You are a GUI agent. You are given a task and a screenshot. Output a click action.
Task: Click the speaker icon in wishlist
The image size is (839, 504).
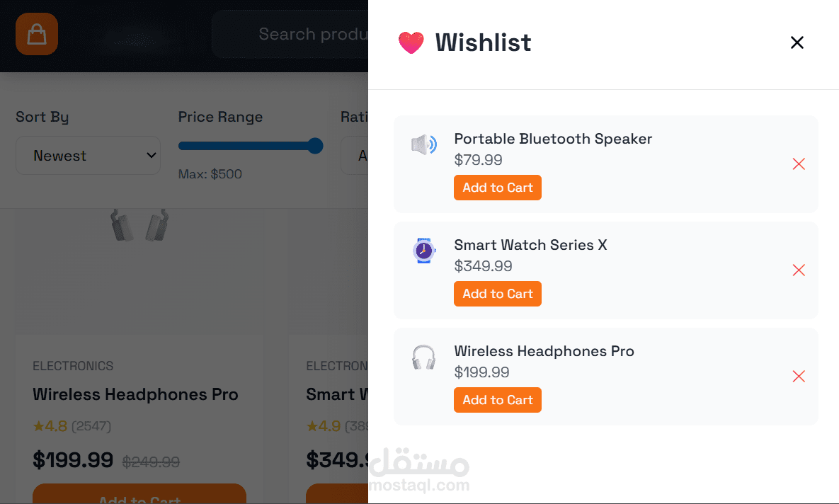[423, 145]
